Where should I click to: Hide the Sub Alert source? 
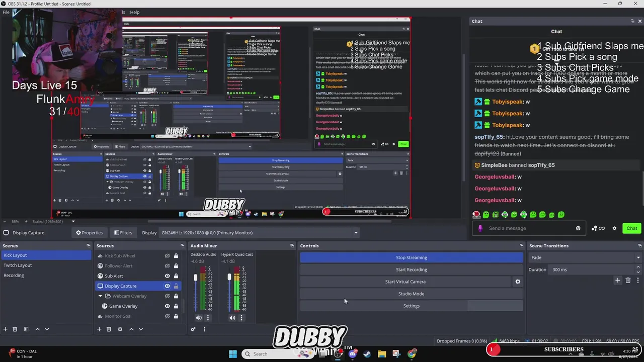pos(168,276)
